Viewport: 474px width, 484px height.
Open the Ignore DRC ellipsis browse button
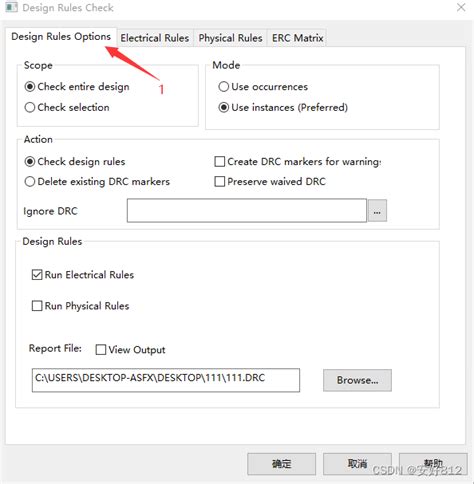377,211
